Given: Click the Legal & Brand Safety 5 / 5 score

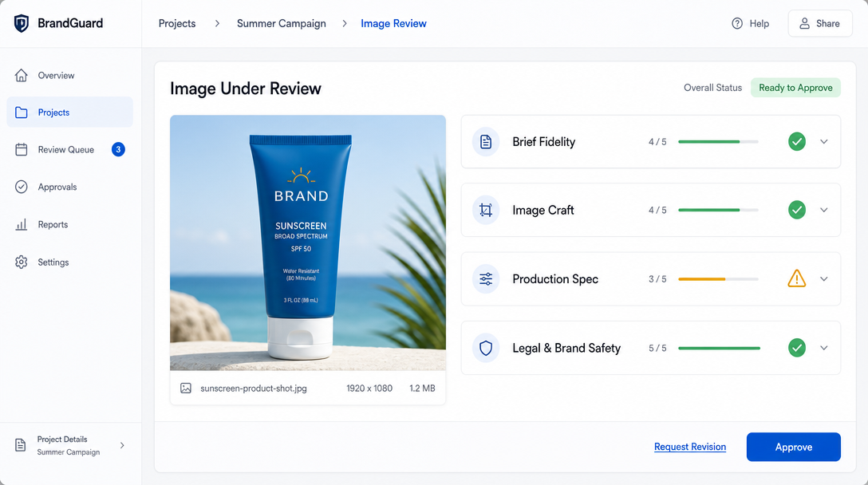Looking at the screenshot, I should [657, 348].
